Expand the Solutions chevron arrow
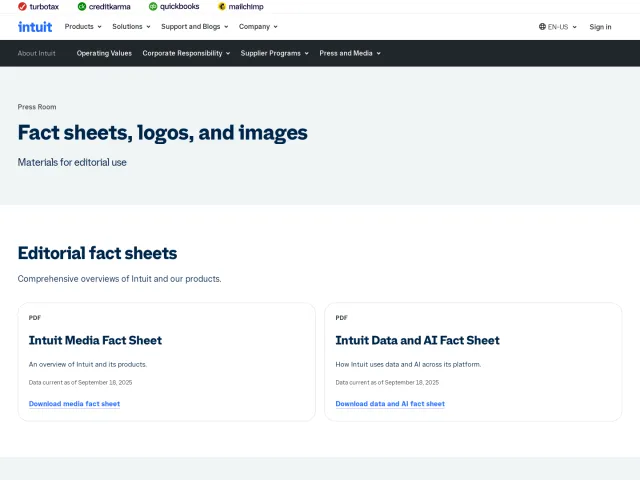The image size is (640, 480). (x=148, y=27)
